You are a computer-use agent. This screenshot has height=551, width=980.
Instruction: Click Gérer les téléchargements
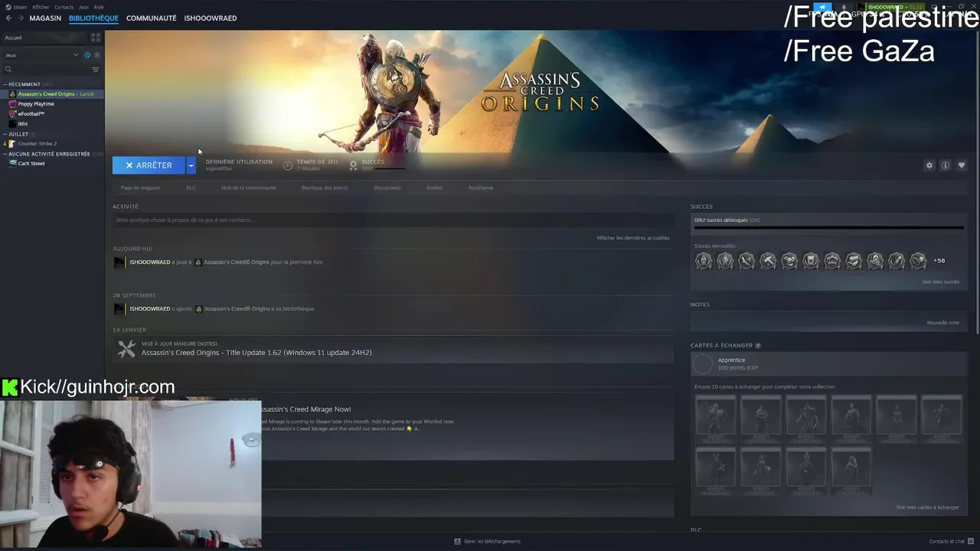[492, 541]
